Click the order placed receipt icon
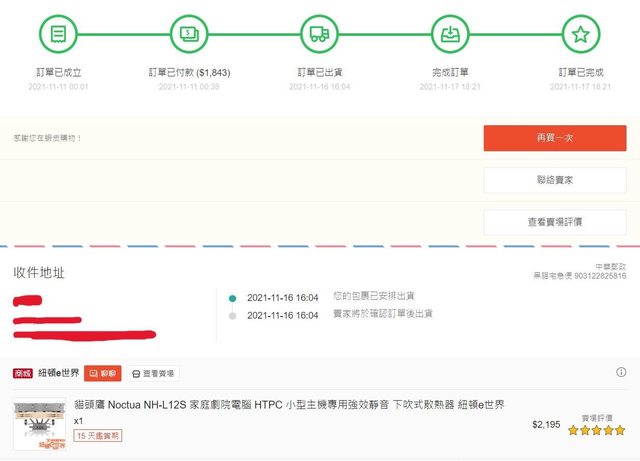The width and height of the screenshot is (640, 461). [x=58, y=34]
